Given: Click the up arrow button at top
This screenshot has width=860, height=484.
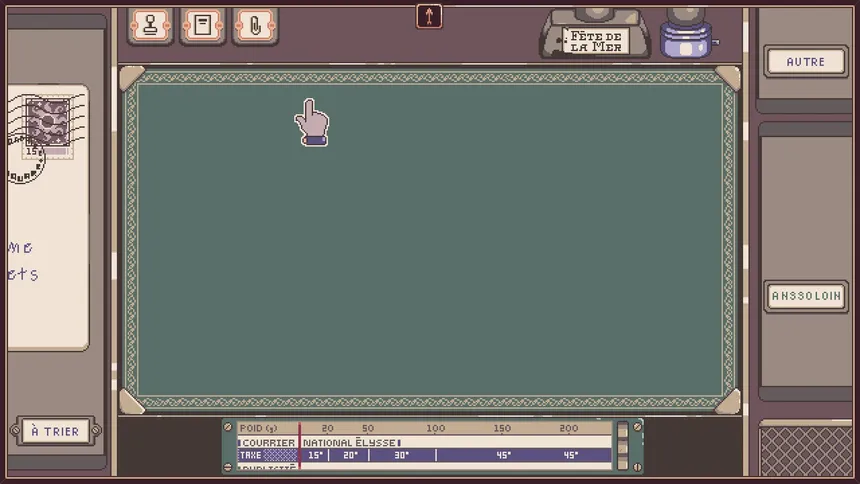Looking at the screenshot, I should (429, 16).
